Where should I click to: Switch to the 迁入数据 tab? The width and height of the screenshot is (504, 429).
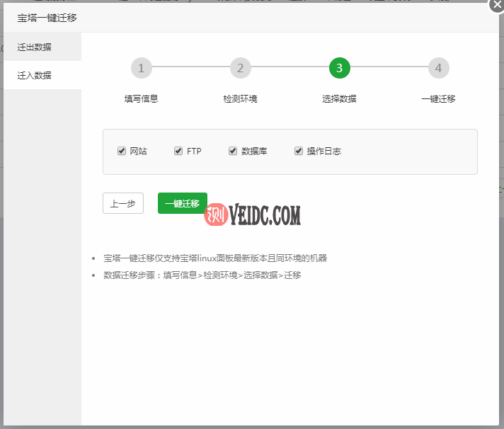(42, 75)
